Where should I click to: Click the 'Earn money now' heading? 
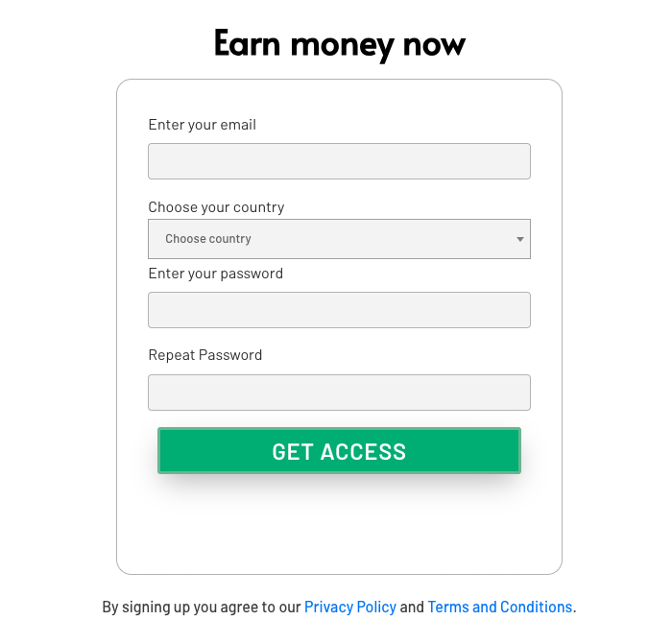(339, 44)
